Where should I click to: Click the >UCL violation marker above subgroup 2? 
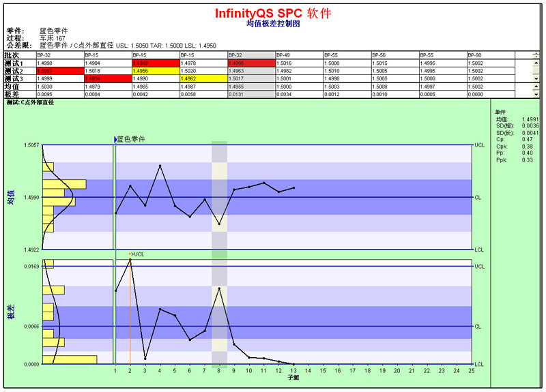[136, 254]
